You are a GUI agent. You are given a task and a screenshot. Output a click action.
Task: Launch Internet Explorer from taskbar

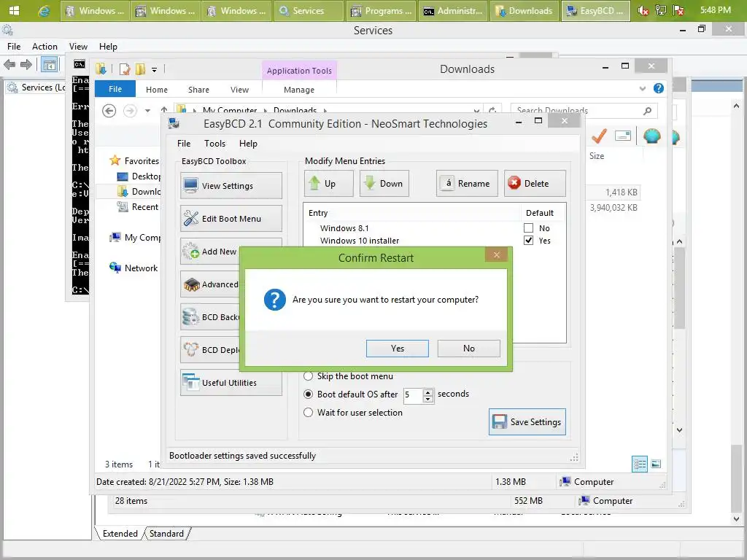[x=44, y=10]
